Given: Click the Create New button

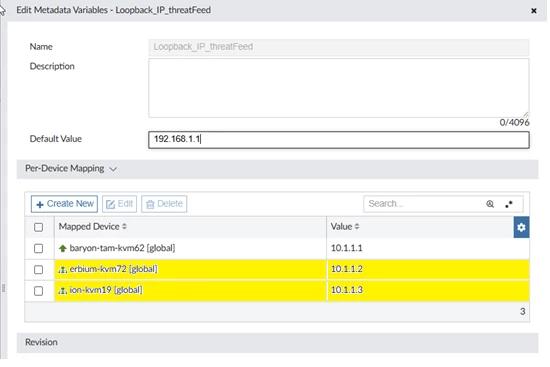Looking at the screenshot, I should click(x=65, y=204).
